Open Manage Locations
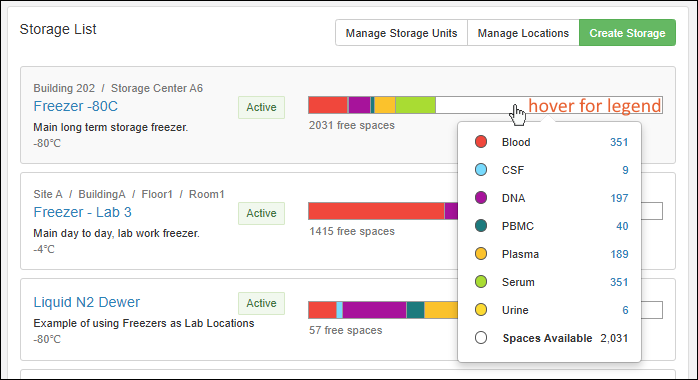698x380 pixels. pos(523,33)
